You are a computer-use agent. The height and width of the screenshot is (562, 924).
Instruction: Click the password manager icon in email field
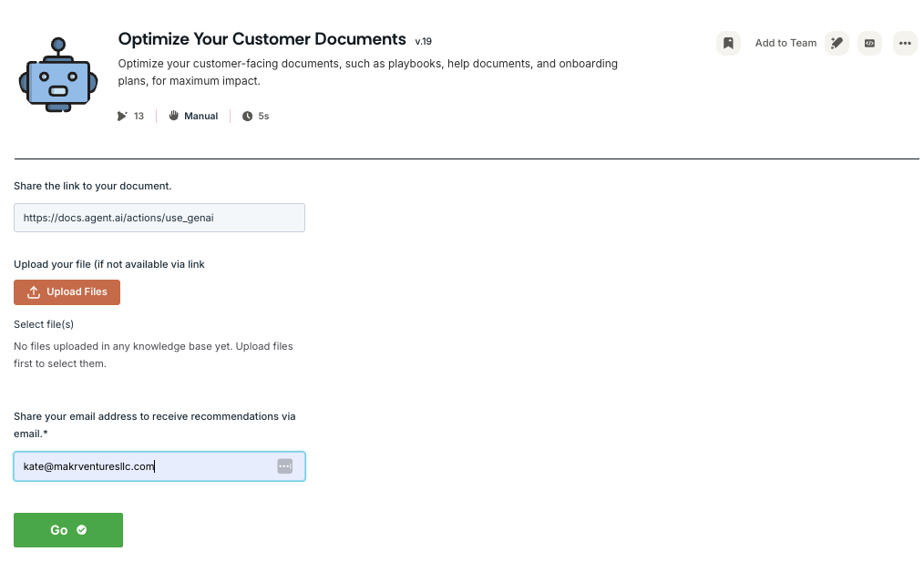(284, 466)
